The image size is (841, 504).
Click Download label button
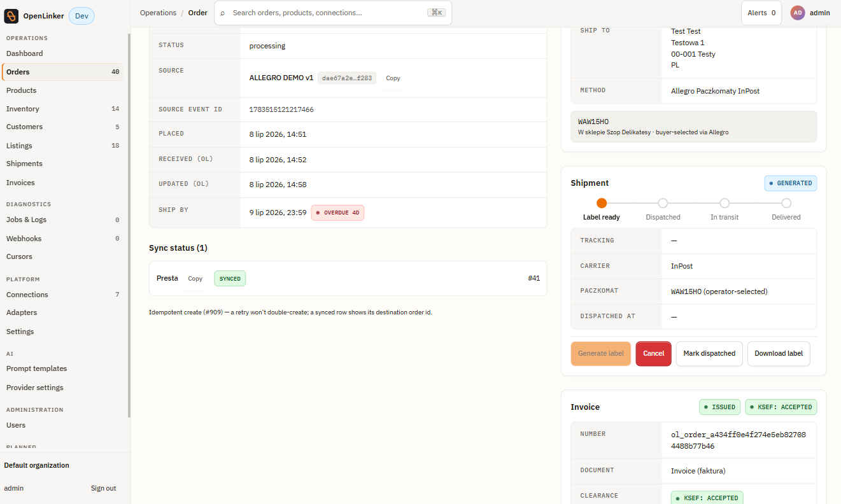click(x=779, y=353)
